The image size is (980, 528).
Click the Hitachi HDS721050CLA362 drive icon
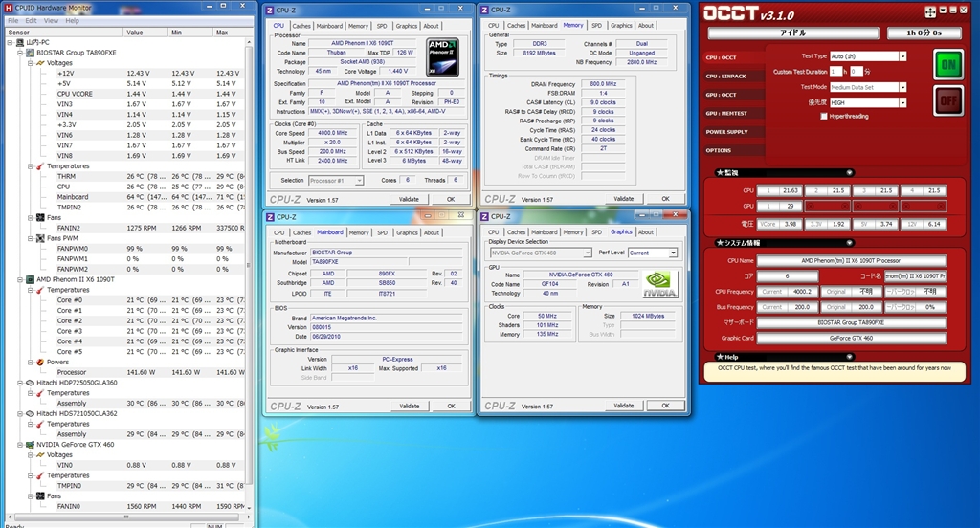pyautogui.click(x=30, y=413)
